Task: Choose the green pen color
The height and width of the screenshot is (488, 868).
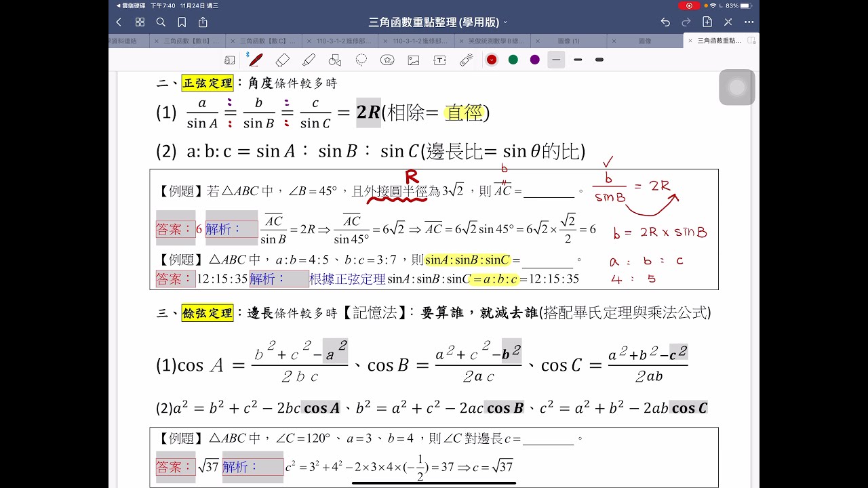Action: click(x=513, y=60)
